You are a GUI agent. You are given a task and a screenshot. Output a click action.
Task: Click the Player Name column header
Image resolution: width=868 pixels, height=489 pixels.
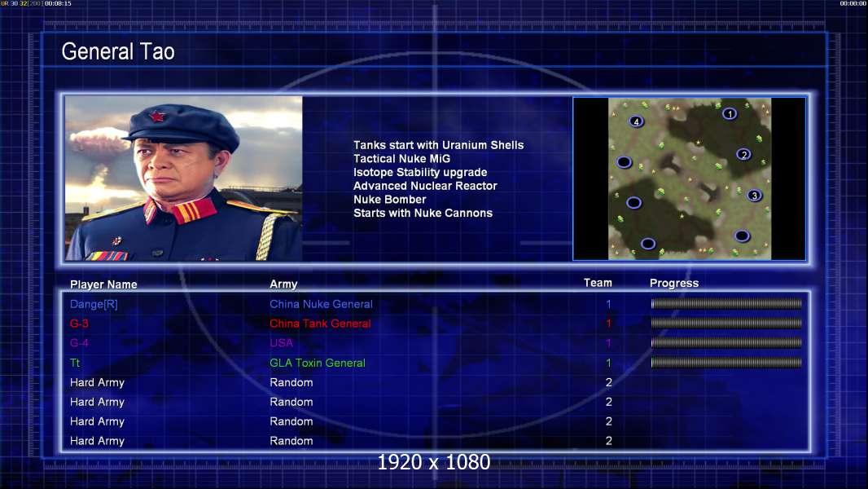[103, 284]
